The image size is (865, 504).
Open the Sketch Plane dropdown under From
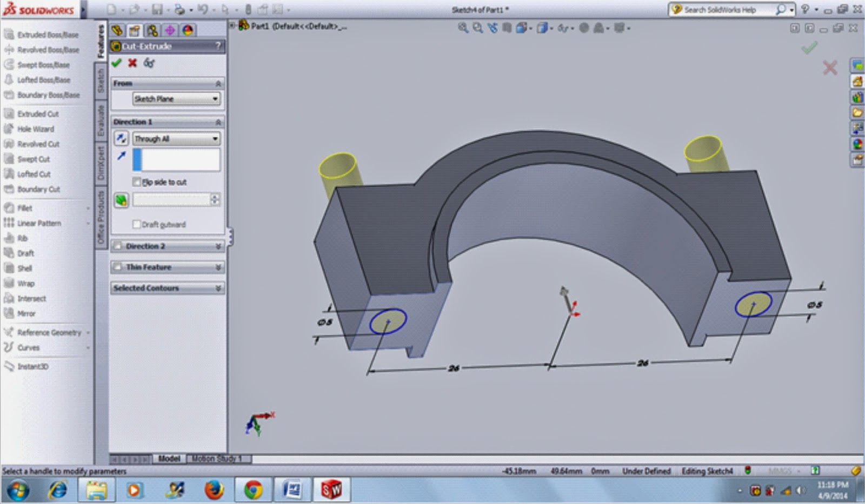(x=215, y=99)
